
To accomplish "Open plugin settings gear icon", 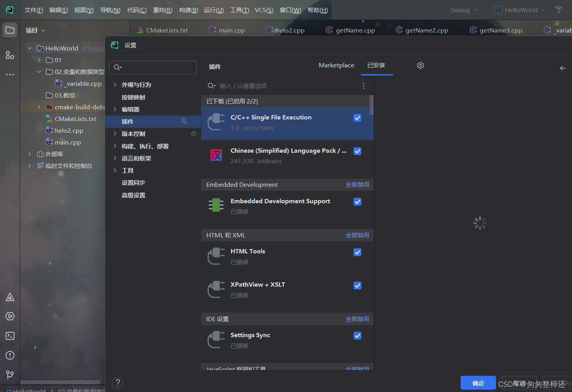I will [x=420, y=65].
